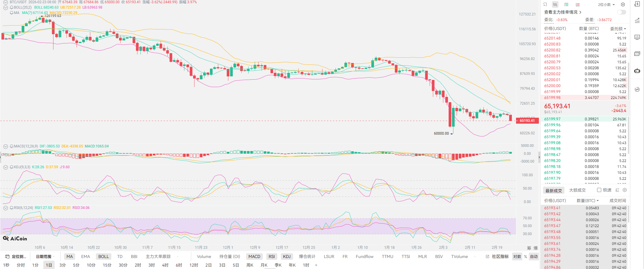Open recent trades settings hexagon icon
Screen dimensions: 644x269
pyautogui.click(x=625, y=190)
